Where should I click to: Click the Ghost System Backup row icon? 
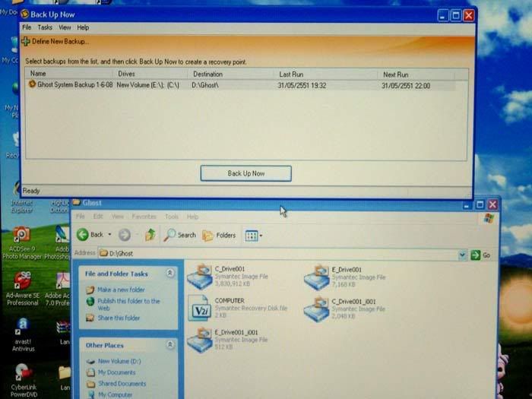(x=32, y=84)
